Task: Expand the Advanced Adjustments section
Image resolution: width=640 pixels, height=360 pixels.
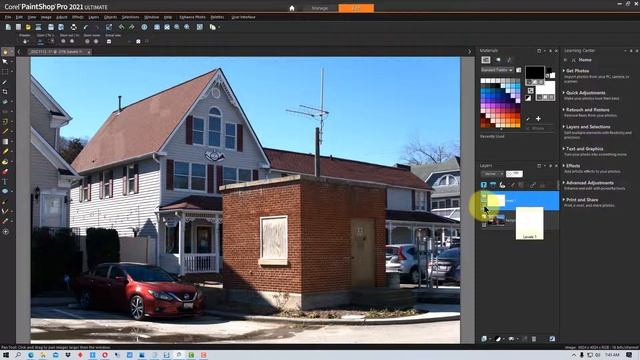Action: 589,183
